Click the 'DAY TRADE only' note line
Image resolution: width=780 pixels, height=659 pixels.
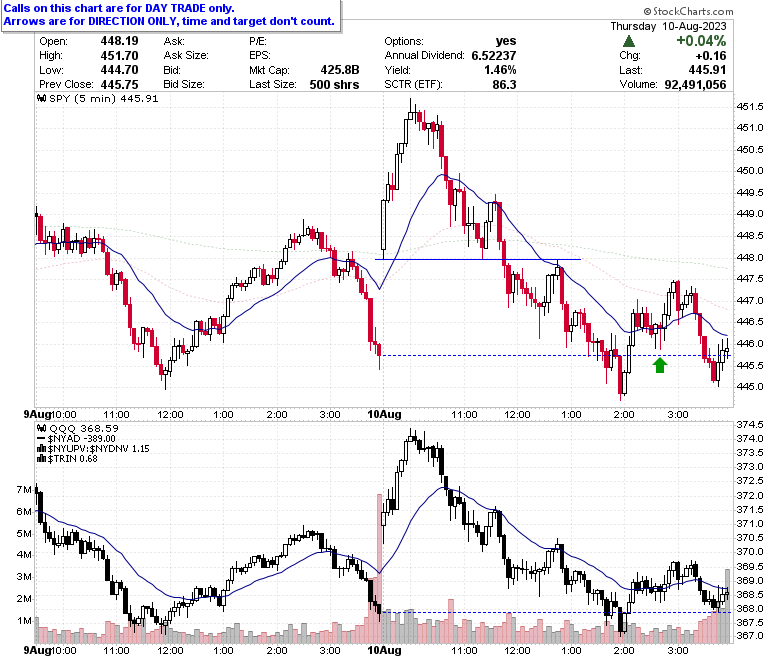pos(119,8)
